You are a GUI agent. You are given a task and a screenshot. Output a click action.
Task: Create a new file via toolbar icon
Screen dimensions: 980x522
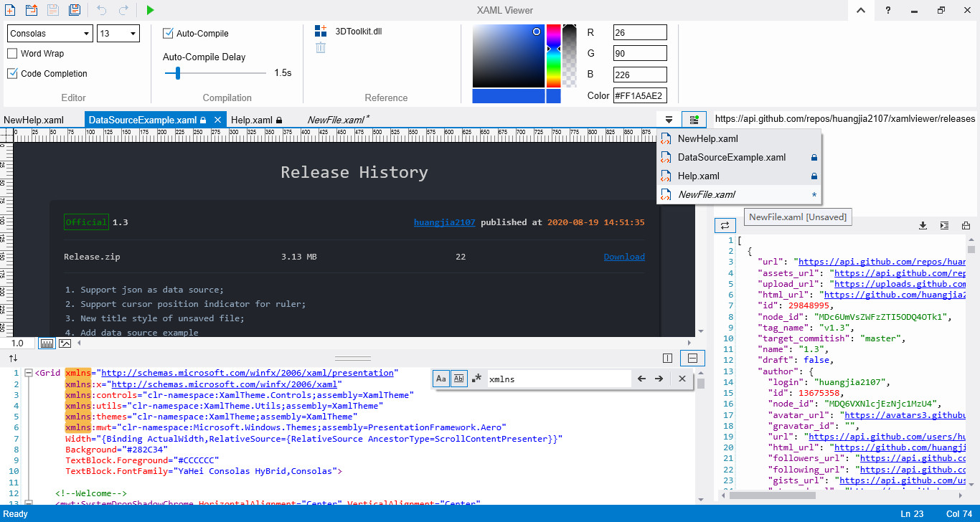coord(10,10)
